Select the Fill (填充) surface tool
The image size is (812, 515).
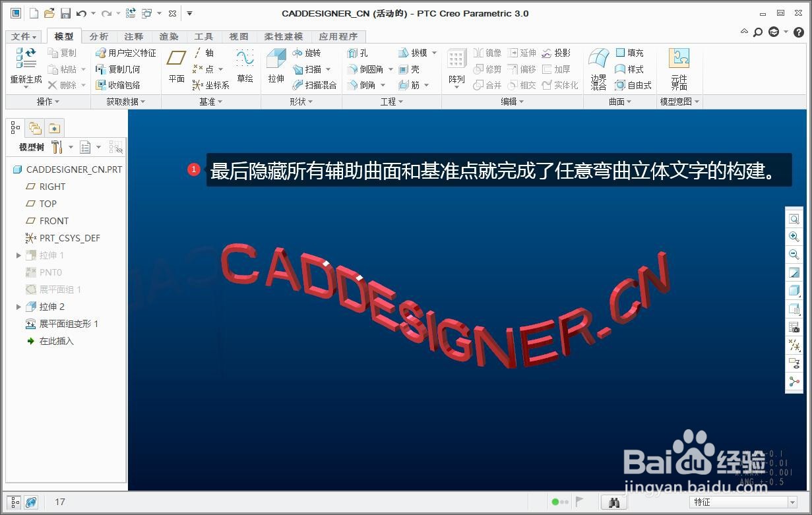629,53
